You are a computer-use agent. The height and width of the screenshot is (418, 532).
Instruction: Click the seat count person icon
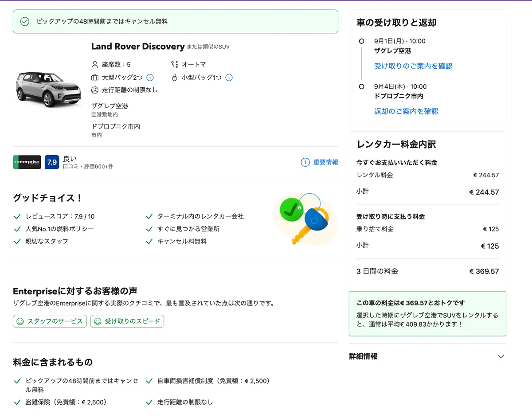95,64
